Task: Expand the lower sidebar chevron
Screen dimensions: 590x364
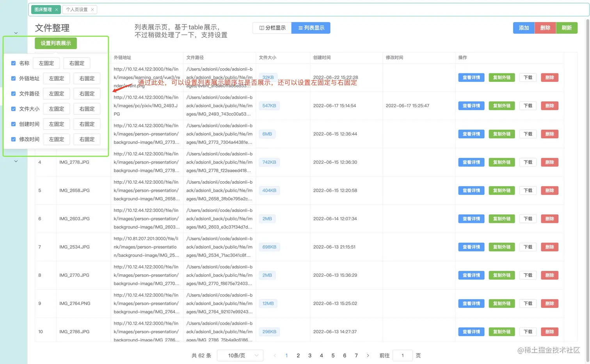Action: pos(16,161)
